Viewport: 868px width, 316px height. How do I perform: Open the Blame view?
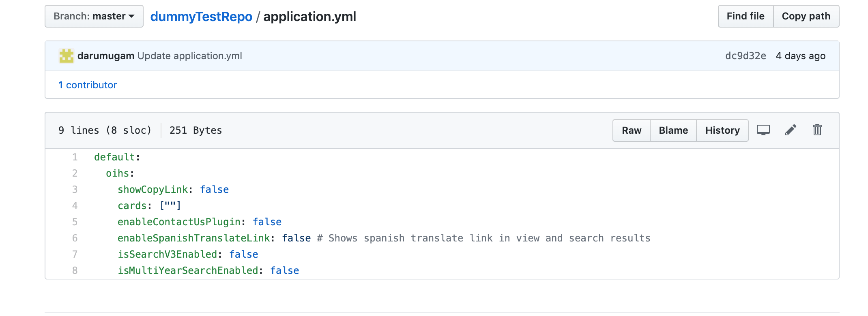coord(673,130)
